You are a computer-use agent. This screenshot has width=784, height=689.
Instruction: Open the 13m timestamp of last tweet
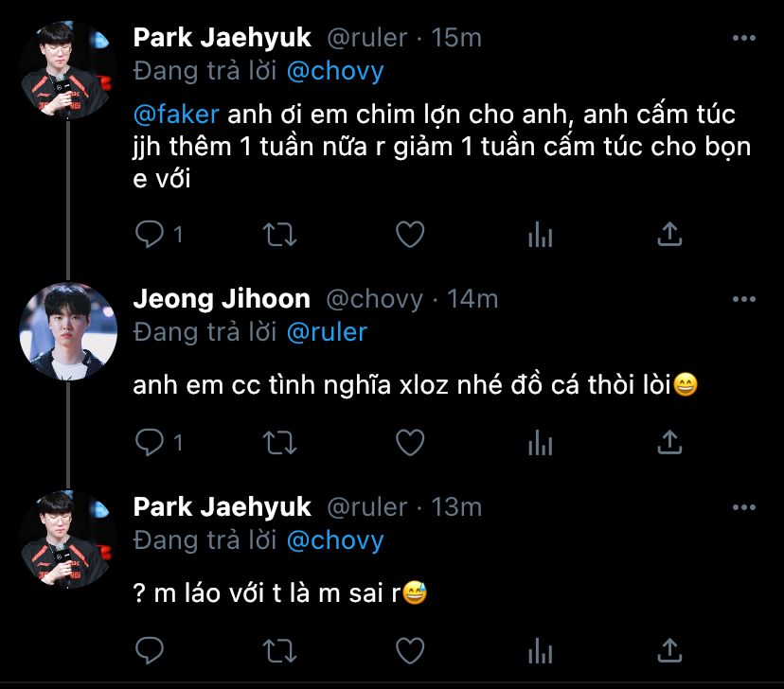456,507
